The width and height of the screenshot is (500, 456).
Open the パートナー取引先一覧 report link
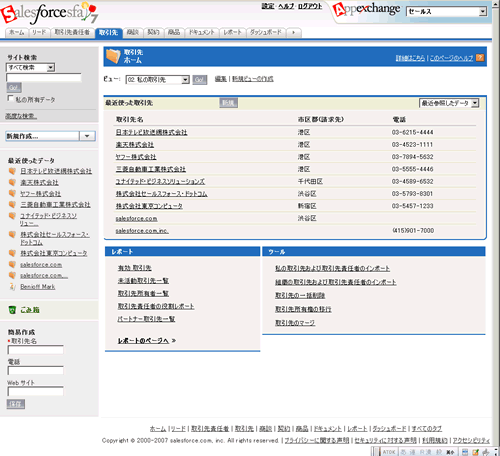coord(146,319)
